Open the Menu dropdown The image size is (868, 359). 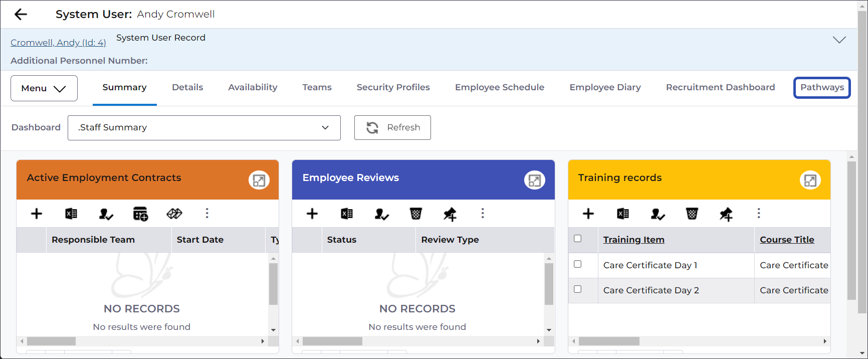44,88
